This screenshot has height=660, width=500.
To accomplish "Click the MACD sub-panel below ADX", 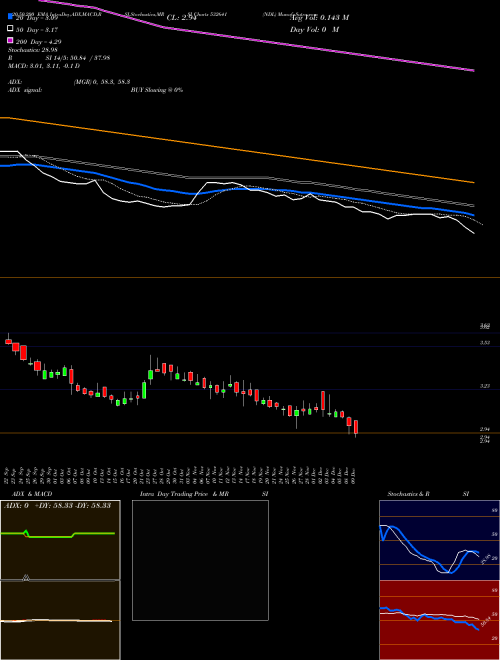I will click(x=60, y=620).
